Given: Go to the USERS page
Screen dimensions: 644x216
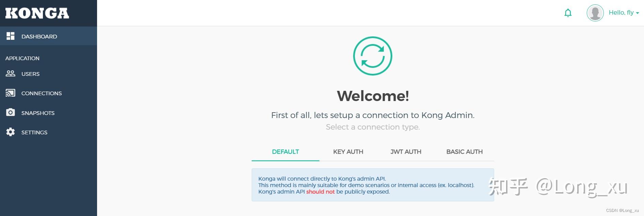Looking at the screenshot, I should coord(30,74).
